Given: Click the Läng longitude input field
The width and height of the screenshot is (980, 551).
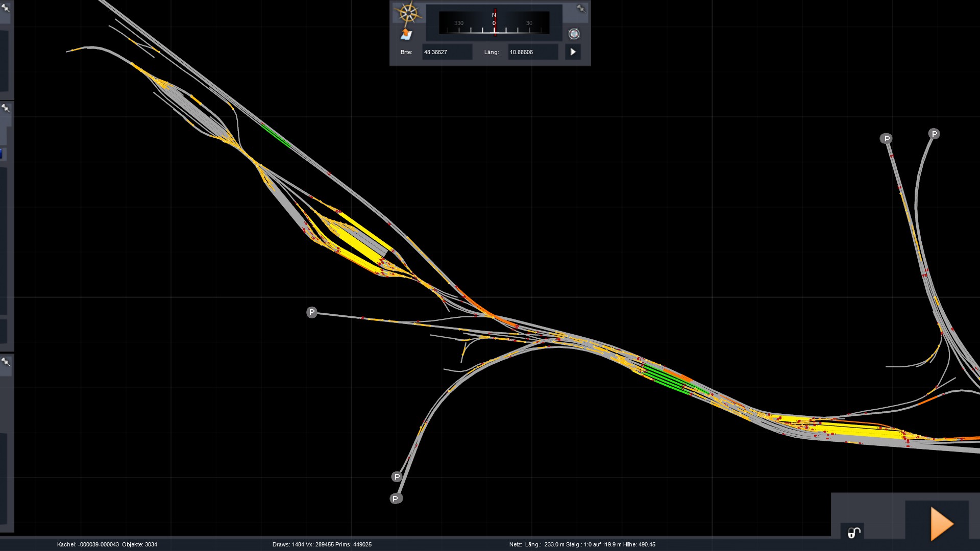Looking at the screenshot, I should pyautogui.click(x=532, y=52).
